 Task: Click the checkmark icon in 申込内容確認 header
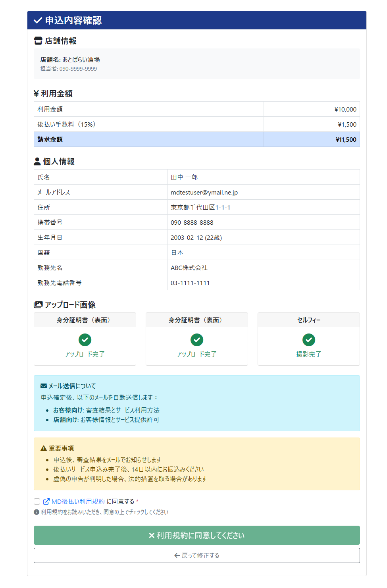[x=38, y=20]
